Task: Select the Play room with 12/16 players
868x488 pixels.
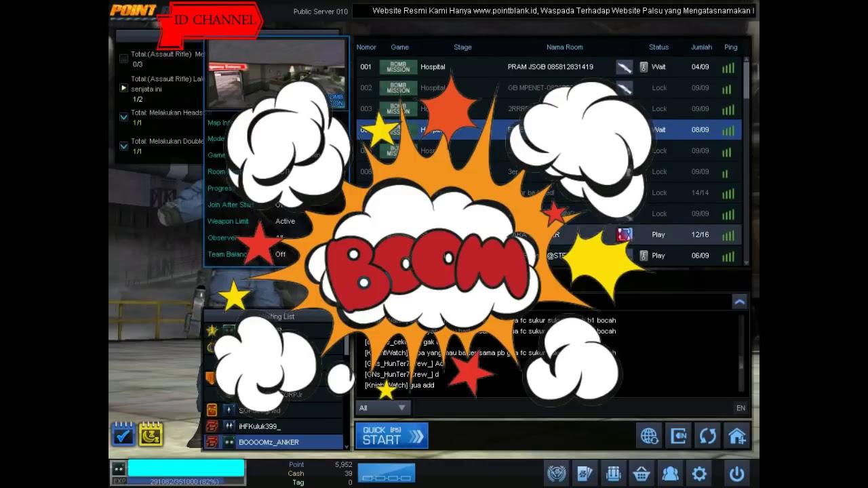Action: coord(549,235)
